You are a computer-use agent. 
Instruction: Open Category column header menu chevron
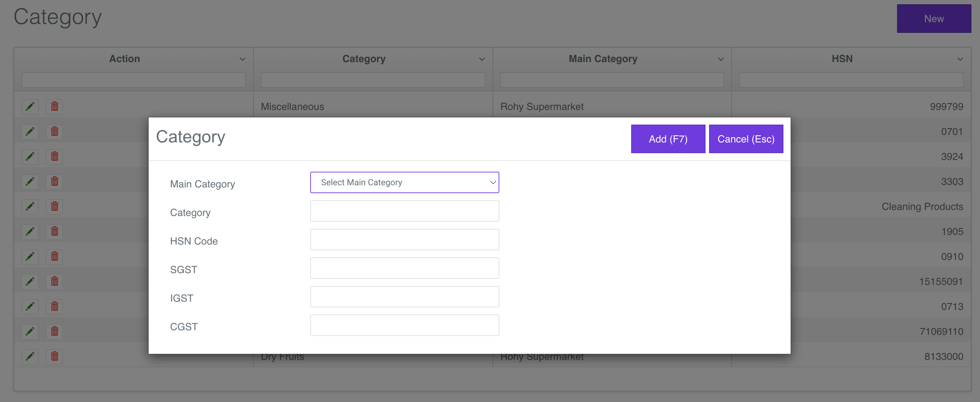pos(482,59)
